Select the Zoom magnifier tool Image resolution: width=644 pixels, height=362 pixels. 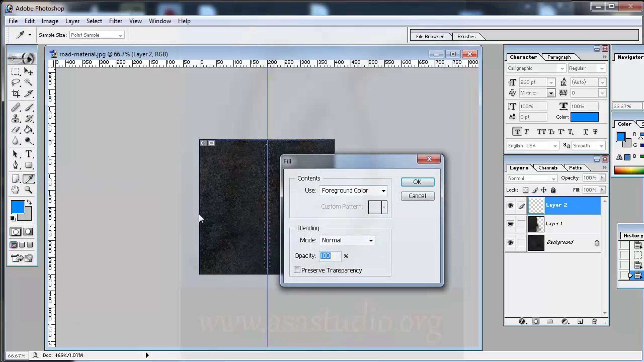[28, 190]
